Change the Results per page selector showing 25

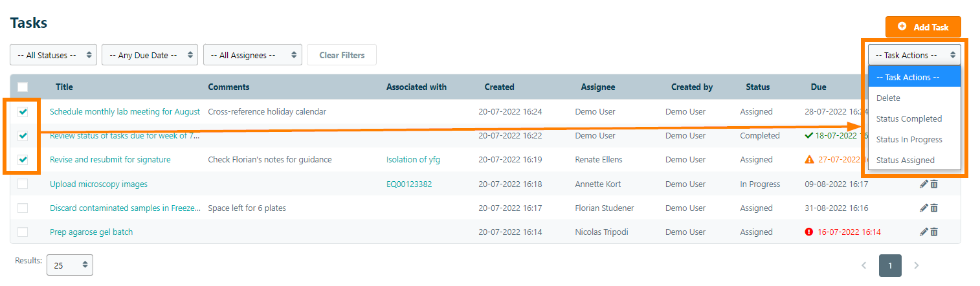69,265
